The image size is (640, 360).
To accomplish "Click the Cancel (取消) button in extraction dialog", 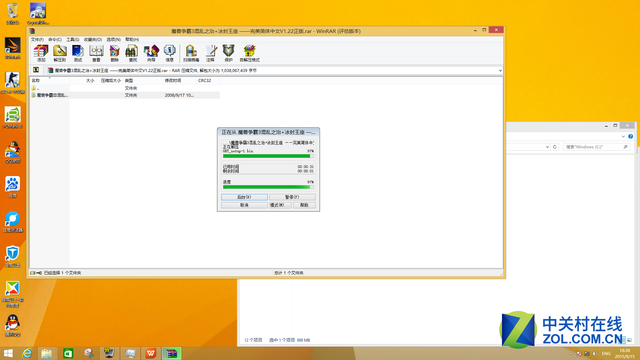I will point(244,205).
